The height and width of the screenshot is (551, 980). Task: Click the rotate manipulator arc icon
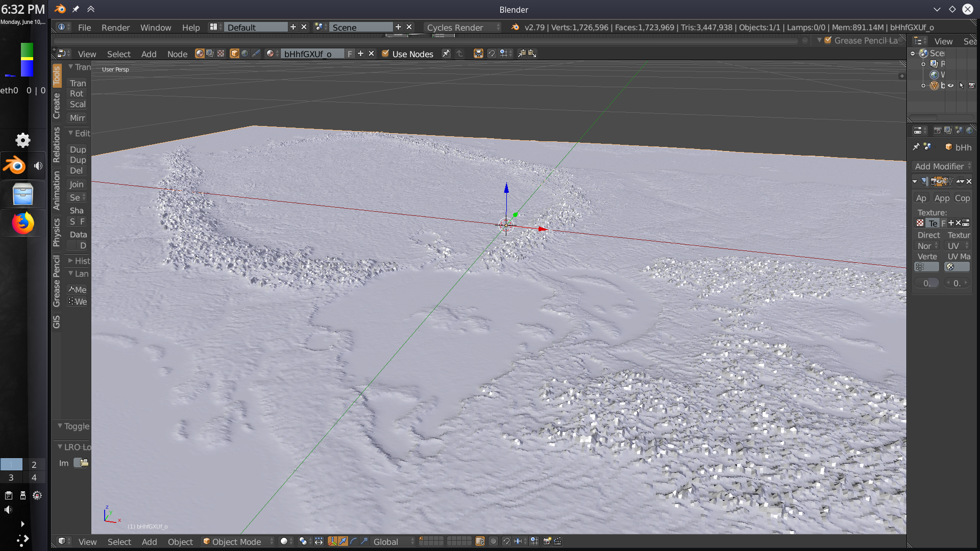[x=353, y=541]
